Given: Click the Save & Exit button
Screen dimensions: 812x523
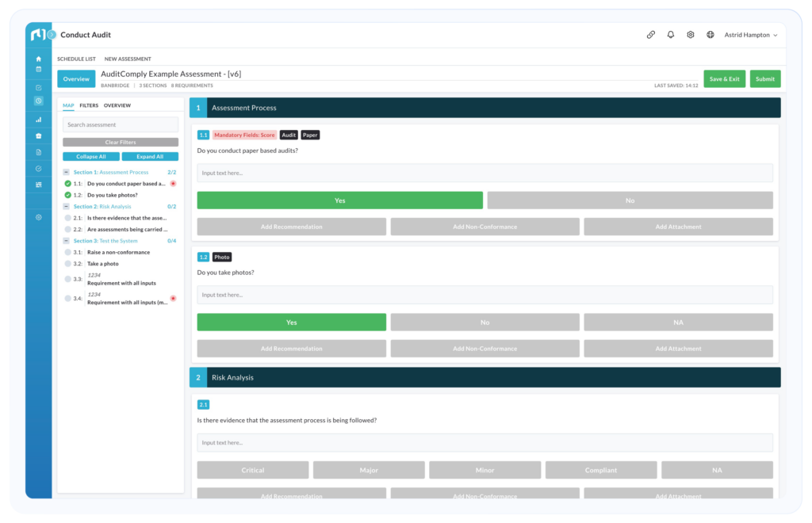Looking at the screenshot, I should tap(724, 79).
